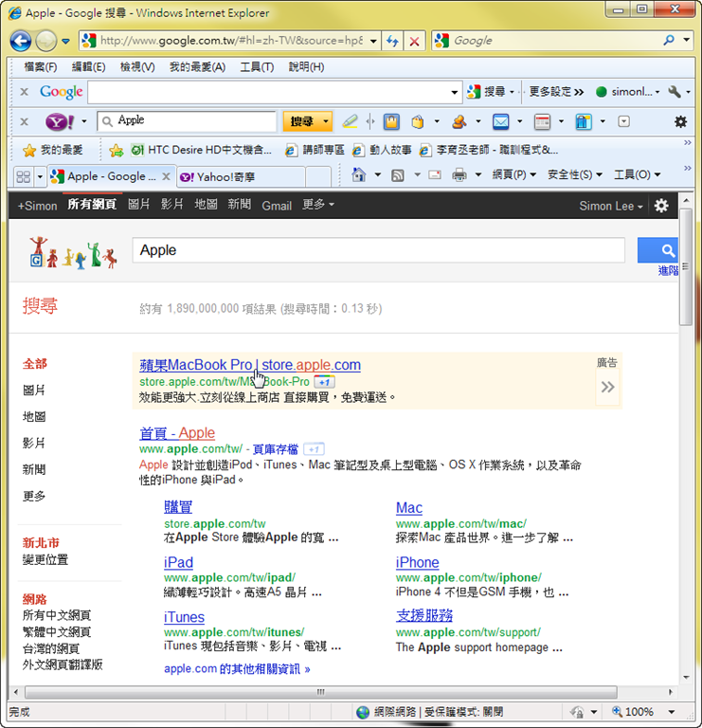The width and height of the screenshot is (702, 728).
Task: Click the Google search box containing Apple
Action: tap(379, 250)
